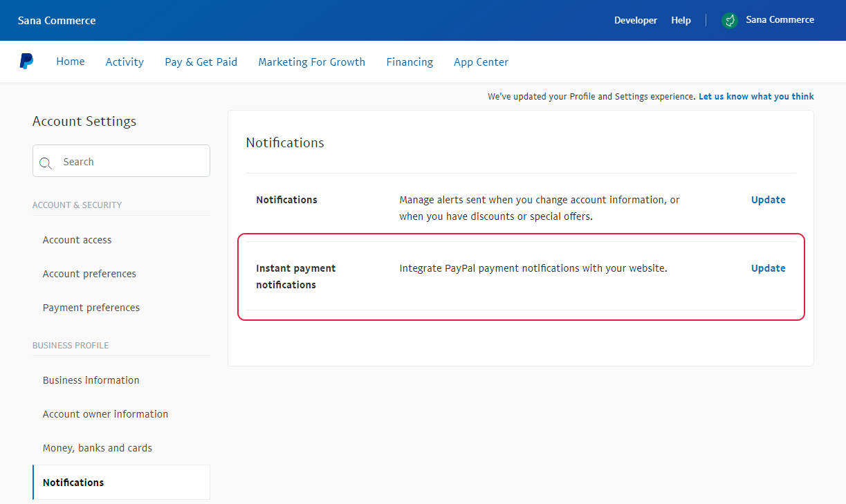Click the bold "Notifications" row label
846x504 pixels.
click(x=286, y=200)
